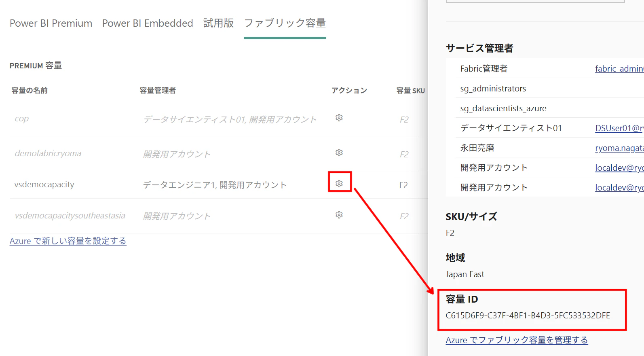The image size is (644, 356).
Task: Click the sg_datascientists_azure entry
Action: click(x=503, y=108)
